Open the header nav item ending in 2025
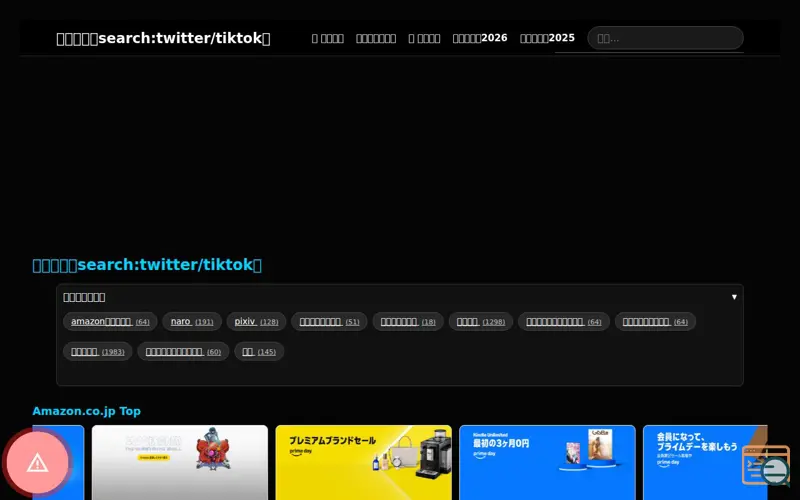800x500 pixels. (x=547, y=38)
